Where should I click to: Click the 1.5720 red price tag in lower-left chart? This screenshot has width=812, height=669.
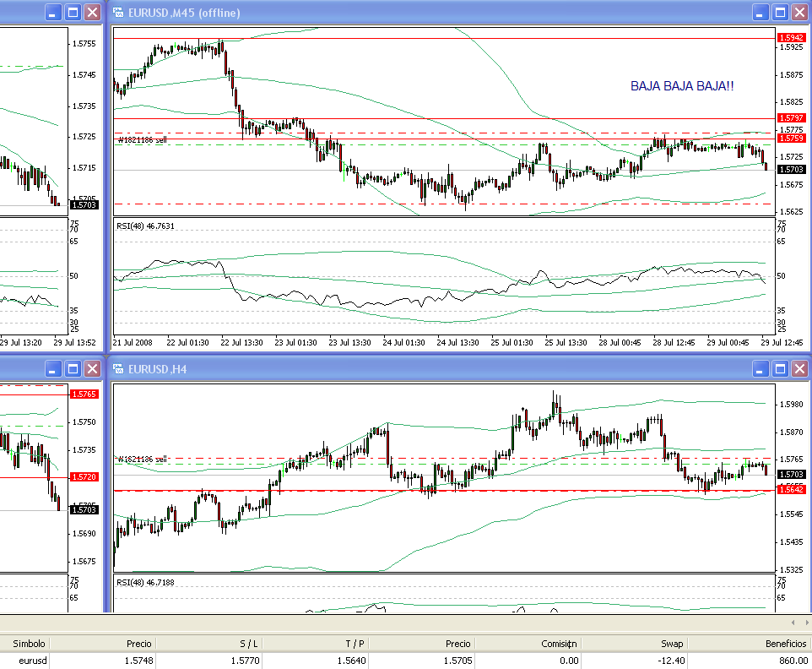click(84, 476)
